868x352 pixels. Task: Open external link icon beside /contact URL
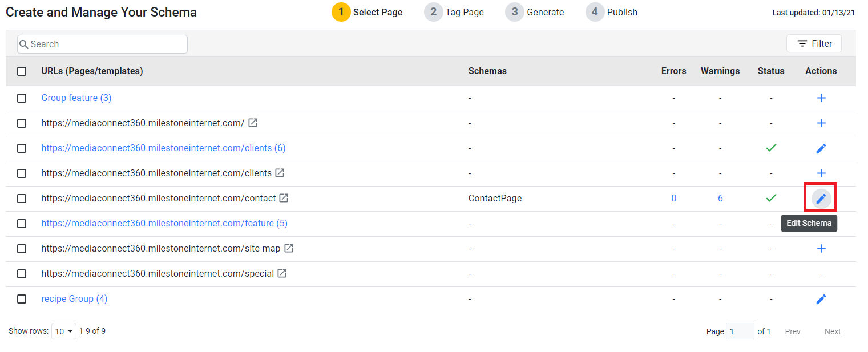284,198
